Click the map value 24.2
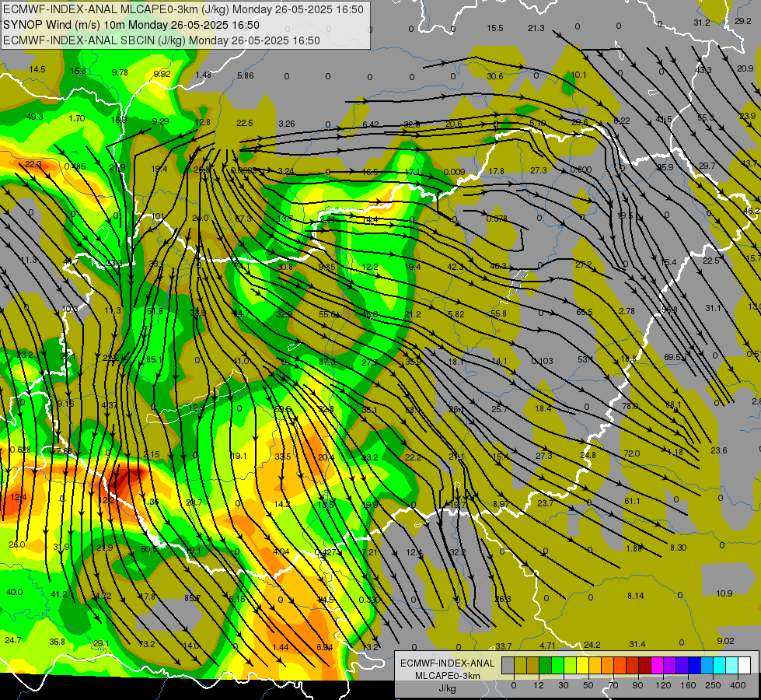761x700 pixels. (592, 645)
